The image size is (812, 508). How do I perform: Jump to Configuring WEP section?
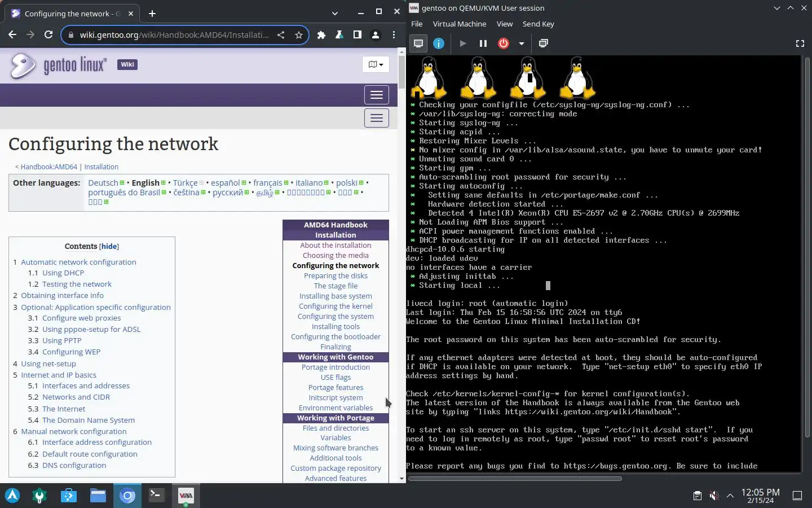pyautogui.click(x=71, y=352)
